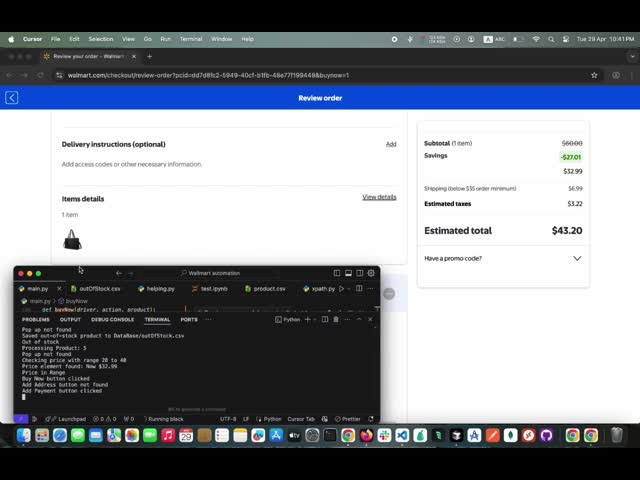Open a new browser tab with the plus button
640x480 pixels.
click(x=149, y=56)
